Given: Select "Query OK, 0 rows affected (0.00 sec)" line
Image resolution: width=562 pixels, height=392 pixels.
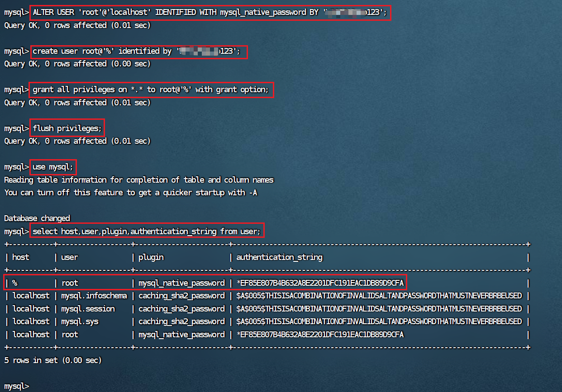Looking at the screenshot, I should pos(77,64).
